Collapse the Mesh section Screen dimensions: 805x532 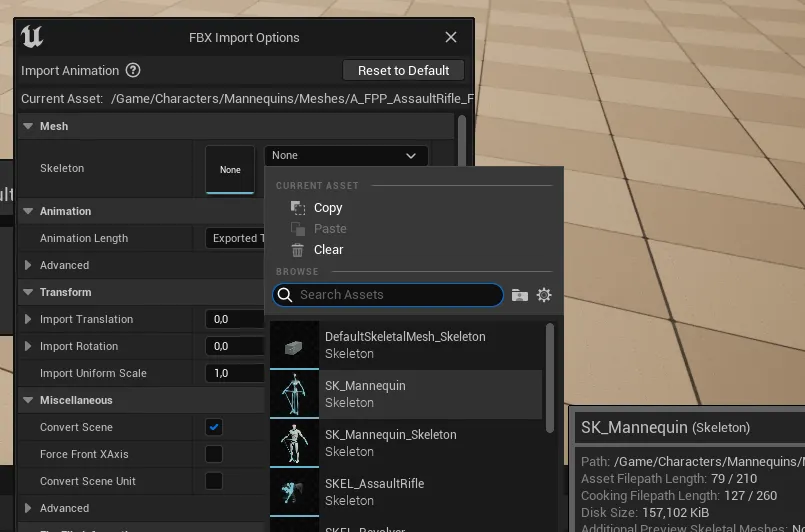27,126
